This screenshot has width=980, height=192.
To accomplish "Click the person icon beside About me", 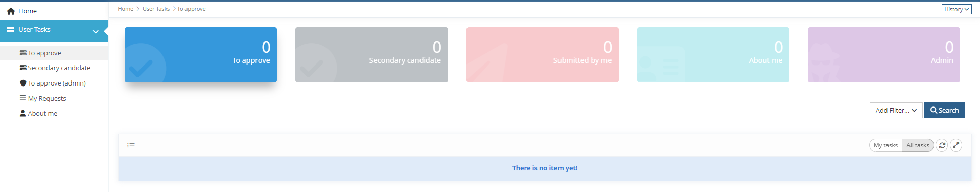I will [x=23, y=113].
